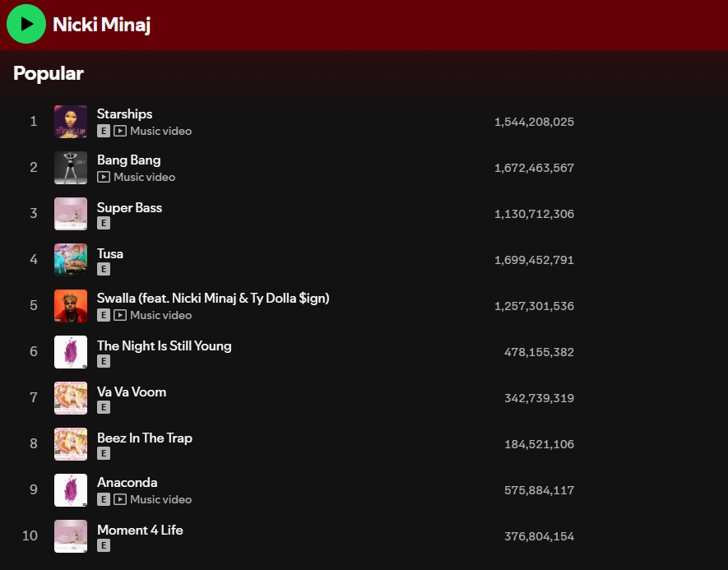Click track number 1 beside Starships
This screenshot has width=728, height=570.
[x=34, y=122]
